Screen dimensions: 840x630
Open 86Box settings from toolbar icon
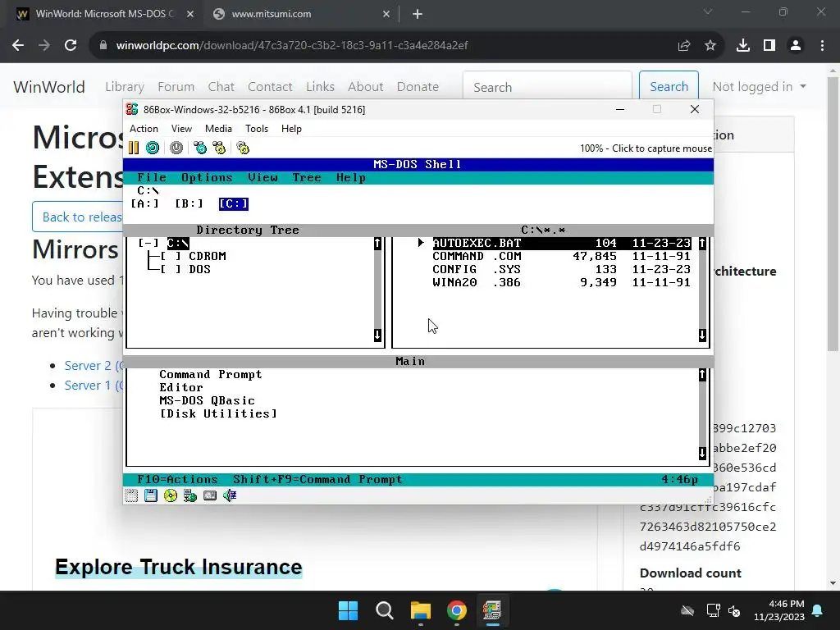[243, 148]
